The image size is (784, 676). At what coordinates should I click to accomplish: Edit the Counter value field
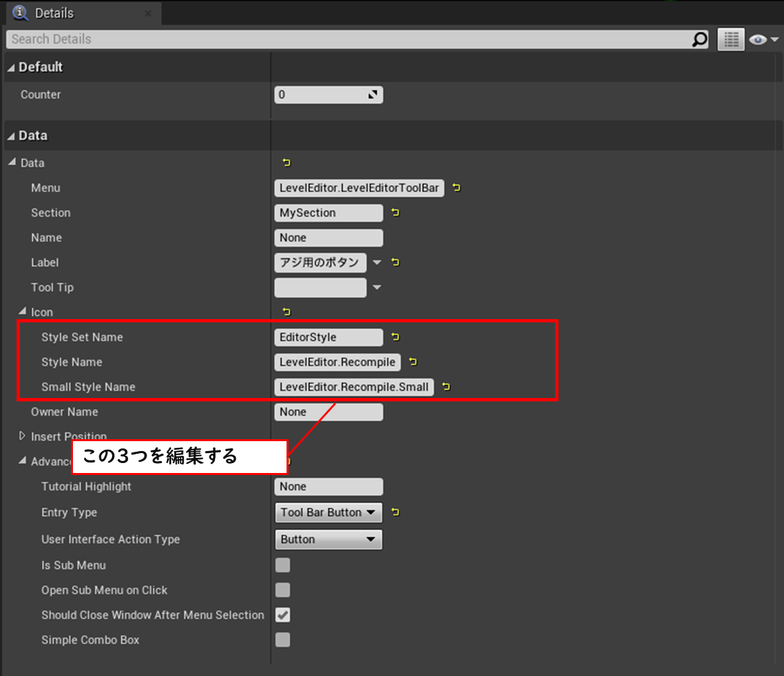coord(328,94)
